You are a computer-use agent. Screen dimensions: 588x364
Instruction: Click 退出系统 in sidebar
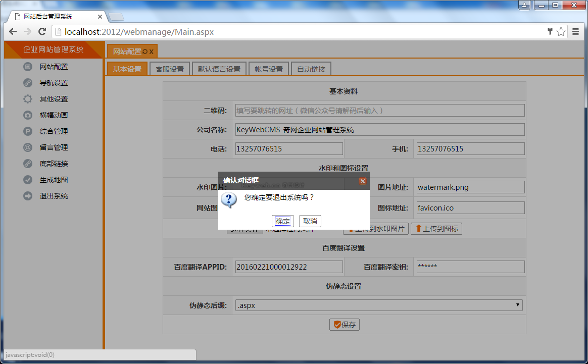(54, 196)
